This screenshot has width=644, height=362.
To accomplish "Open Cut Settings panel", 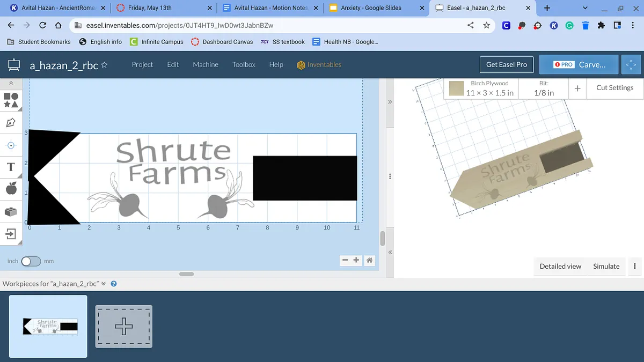I will point(614,88).
